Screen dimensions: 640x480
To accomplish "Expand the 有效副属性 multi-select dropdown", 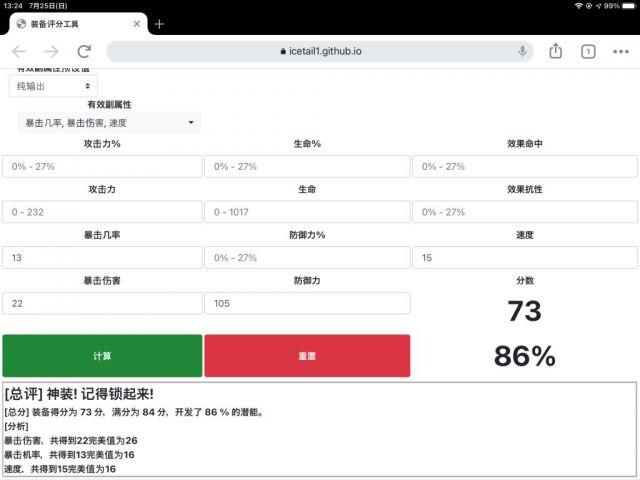I will coord(109,122).
